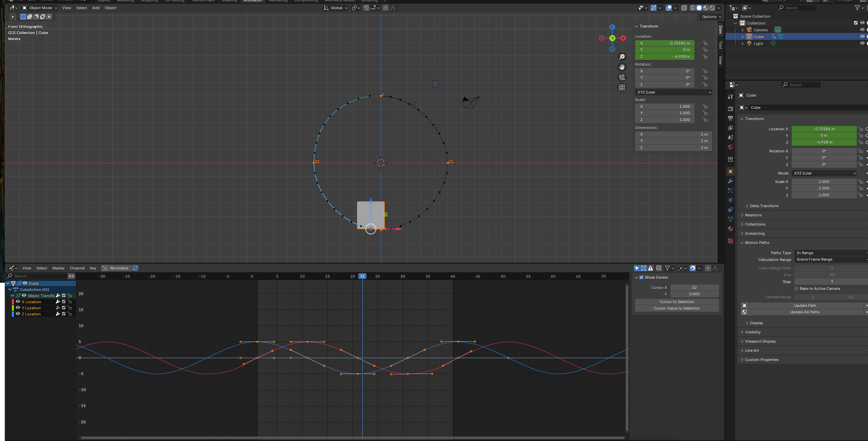Hide the Light object in outliner
The width and height of the screenshot is (868, 441).
(x=862, y=43)
